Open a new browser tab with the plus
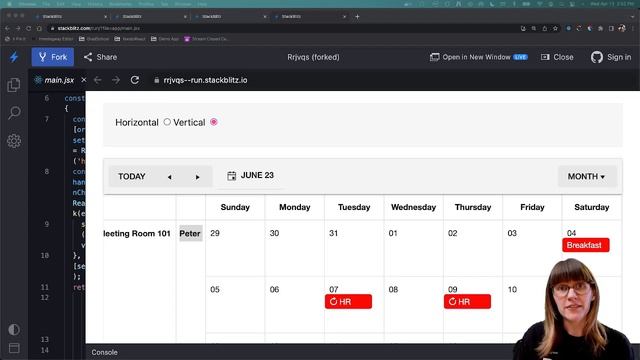The image size is (640, 360). coord(357,17)
